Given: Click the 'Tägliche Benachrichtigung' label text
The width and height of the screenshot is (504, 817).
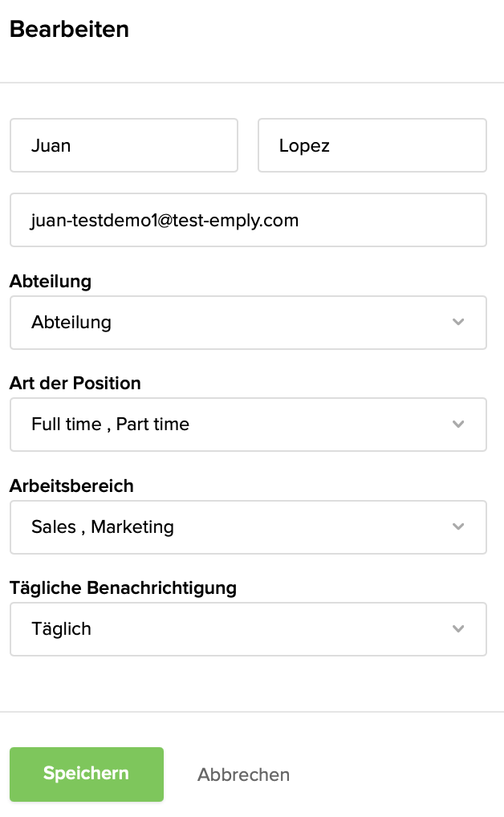Looking at the screenshot, I should tap(123, 587).
